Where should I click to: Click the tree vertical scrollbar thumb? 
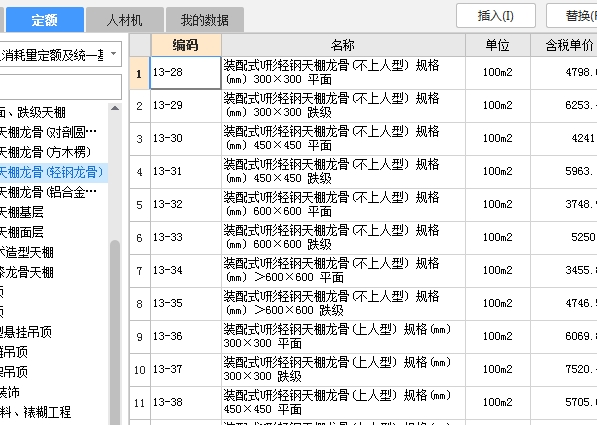tap(115, 331)
